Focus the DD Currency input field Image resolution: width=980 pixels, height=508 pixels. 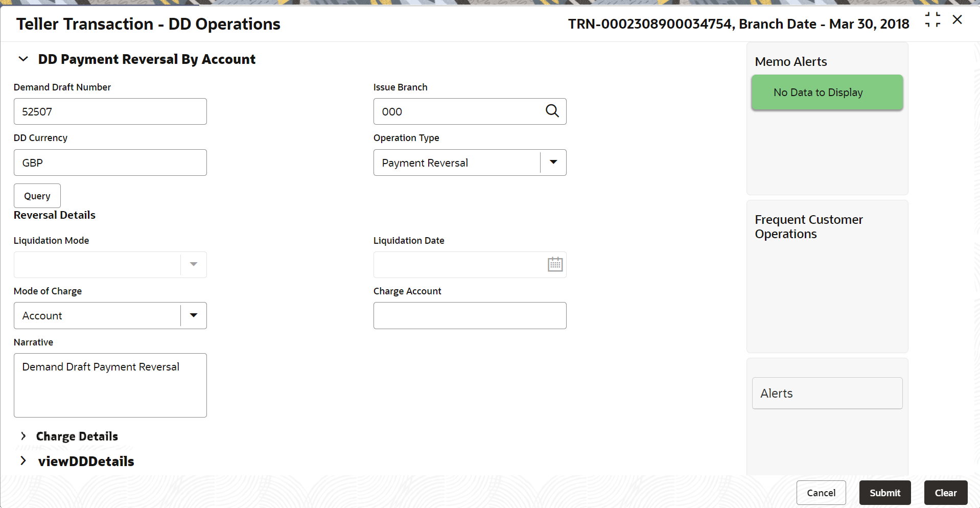tap(110, 163)
